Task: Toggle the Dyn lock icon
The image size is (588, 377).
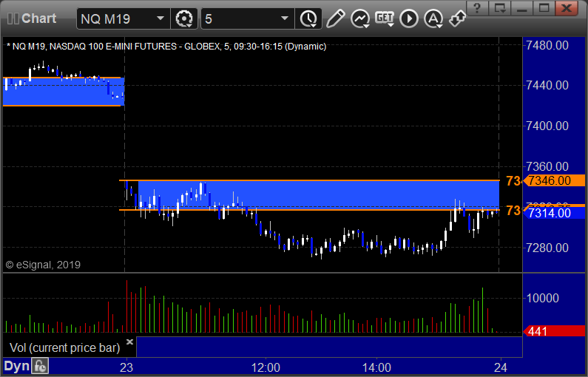Action: [x=40, y=366]
